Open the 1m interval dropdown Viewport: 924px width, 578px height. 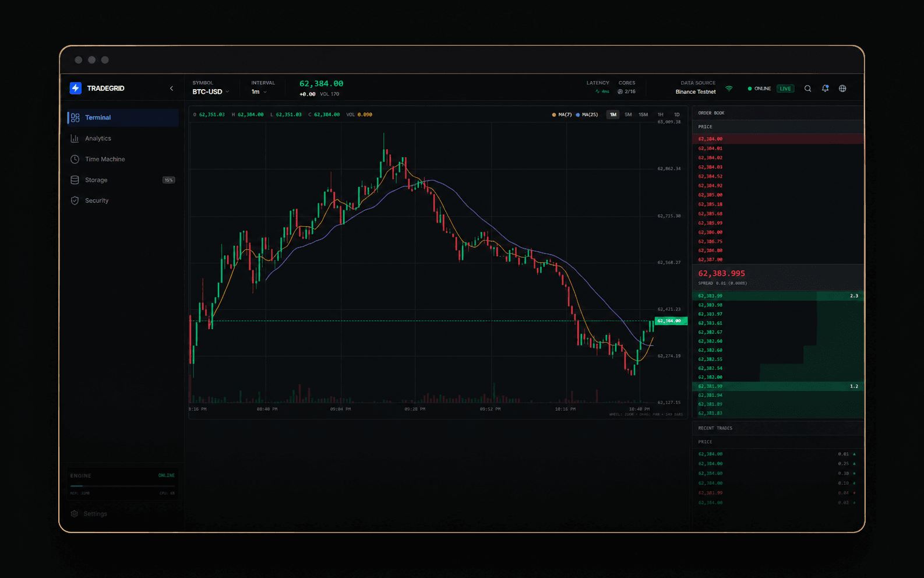(x=259, y=92)
